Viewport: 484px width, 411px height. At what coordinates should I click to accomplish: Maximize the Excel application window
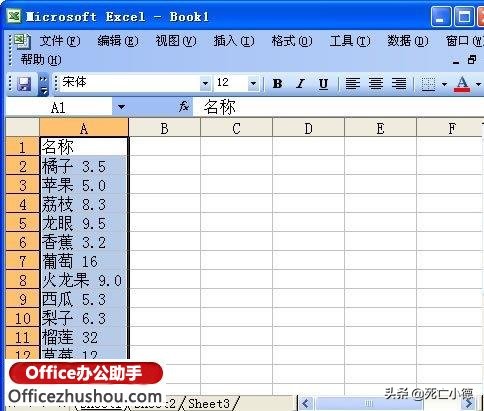click(x=464, y=17)
